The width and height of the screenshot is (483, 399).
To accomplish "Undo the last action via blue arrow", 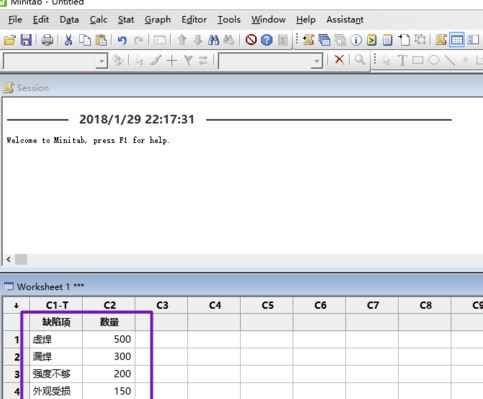I will (122, 40).
